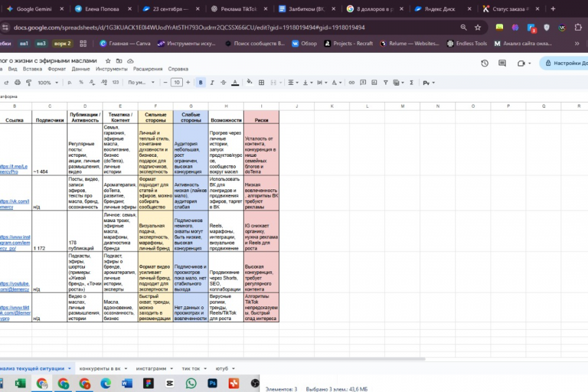This screenshot has width=588, height=392.
Task: Open browser zoom magnifier in address bar
Action: pyautogui.click(x=464, y=27)
